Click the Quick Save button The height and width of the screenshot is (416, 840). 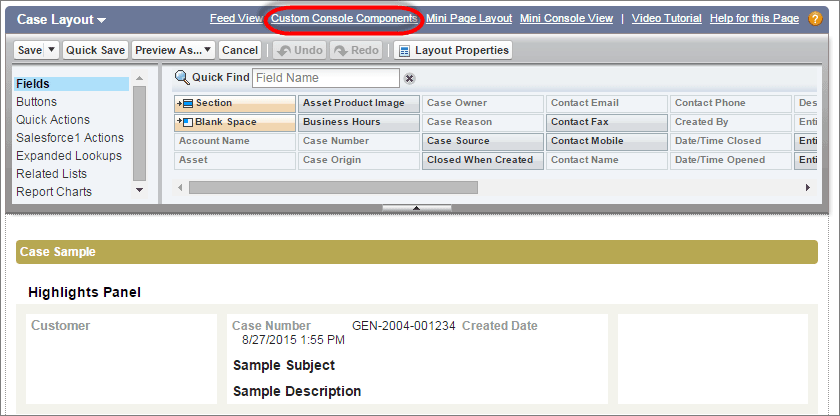(x=95, y=50)
